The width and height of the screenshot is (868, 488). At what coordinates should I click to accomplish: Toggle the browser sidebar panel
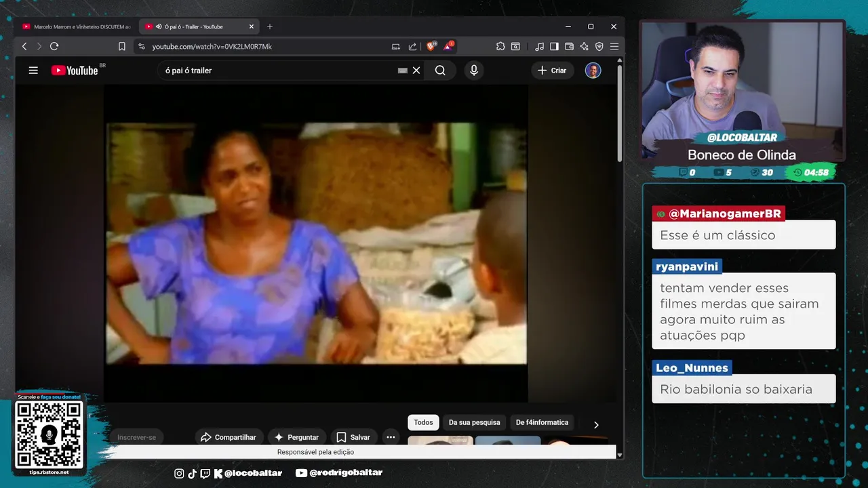pyautogui.click(x=554, y=46)
